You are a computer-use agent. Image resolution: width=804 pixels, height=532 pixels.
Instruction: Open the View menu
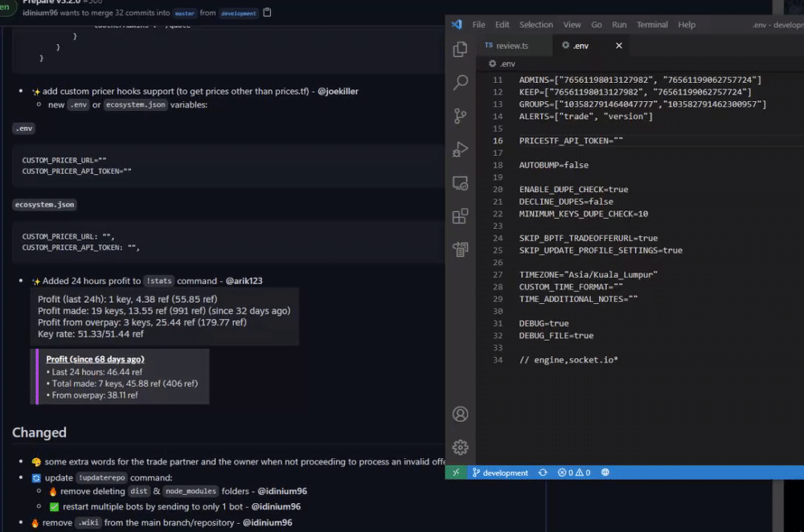572,25
